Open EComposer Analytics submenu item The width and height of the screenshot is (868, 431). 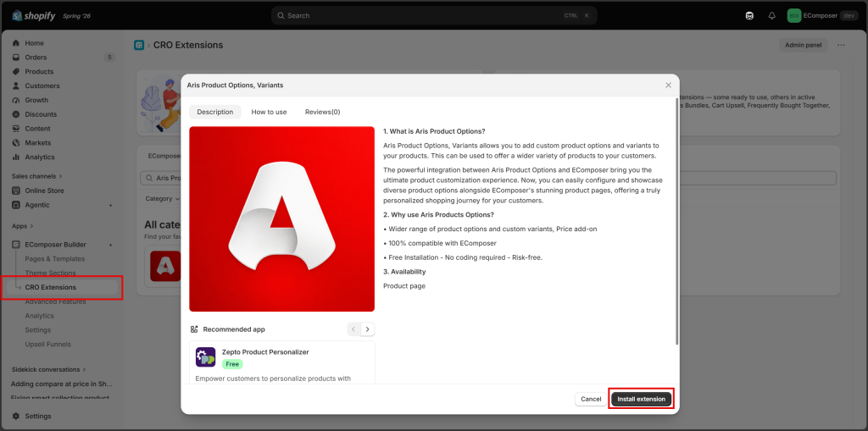(39, 316)
